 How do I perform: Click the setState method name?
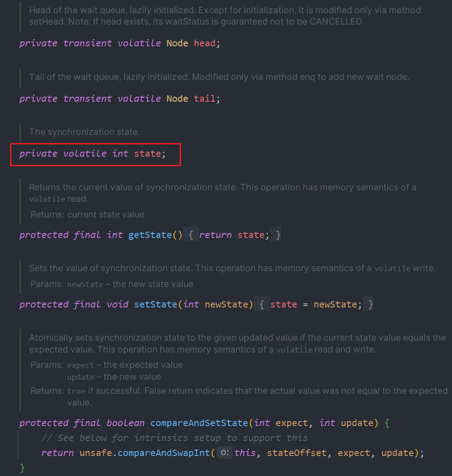click(156, 304)
